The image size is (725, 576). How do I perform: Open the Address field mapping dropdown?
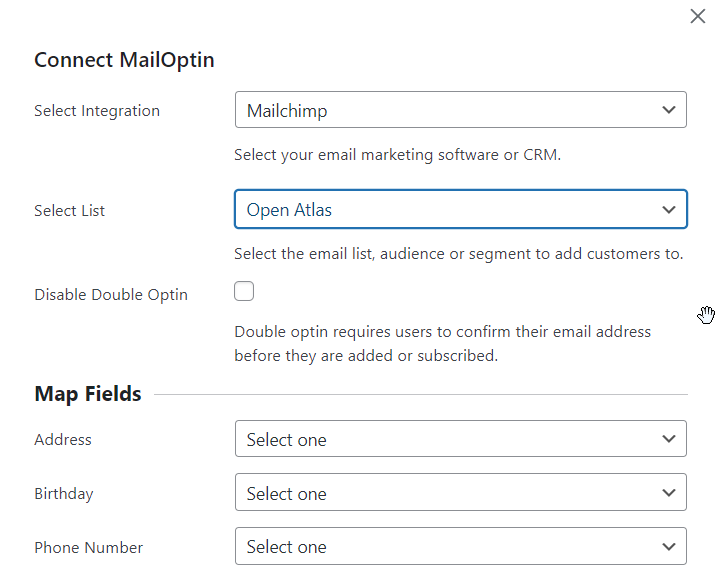461,439
